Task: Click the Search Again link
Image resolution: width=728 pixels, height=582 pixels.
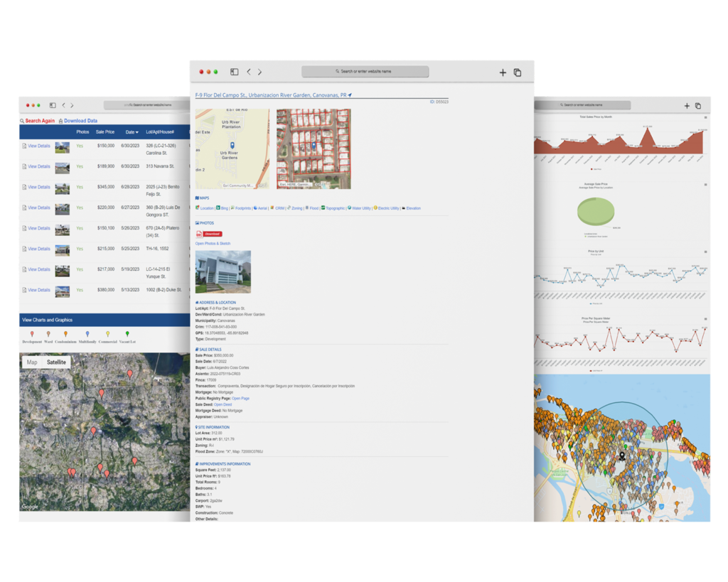Action: pyautogui.click(x=39, y=121)
